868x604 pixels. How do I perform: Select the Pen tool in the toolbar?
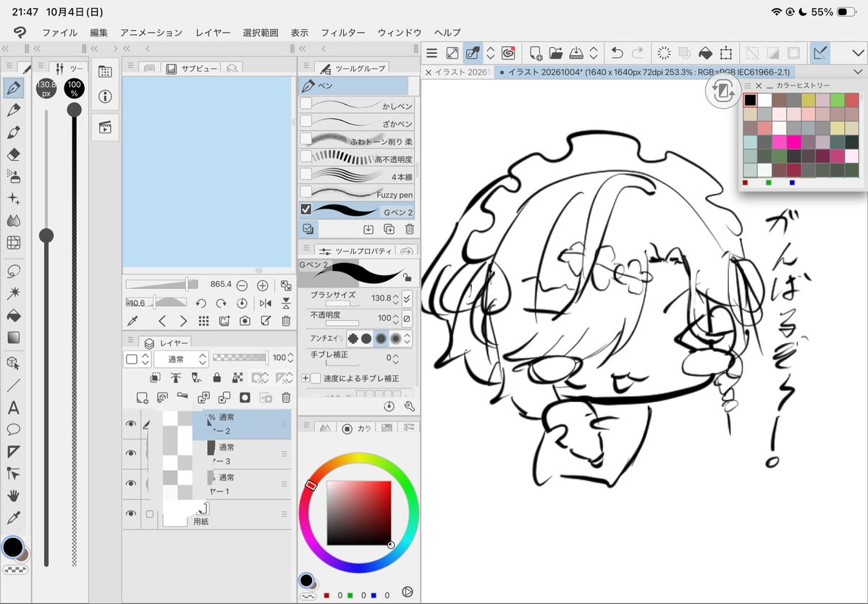13,88
